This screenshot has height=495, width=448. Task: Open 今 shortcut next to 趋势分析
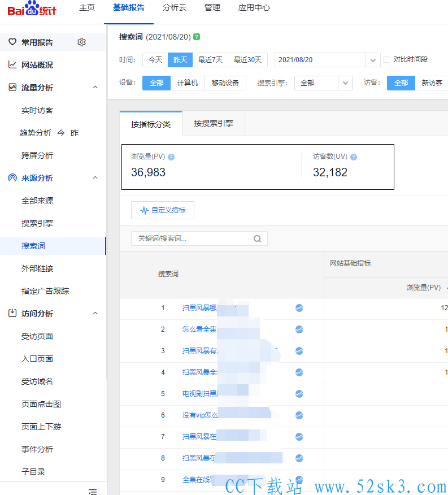[x=61, y=133]
